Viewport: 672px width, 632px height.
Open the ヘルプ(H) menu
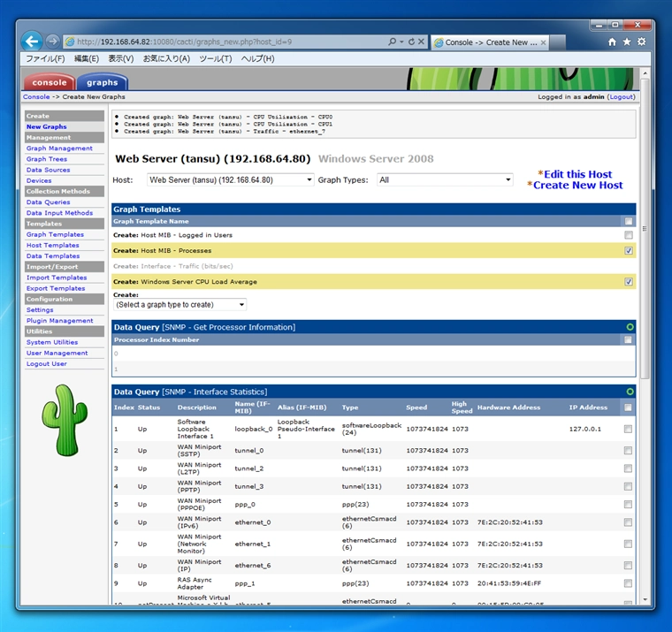[x=257, y=58]
